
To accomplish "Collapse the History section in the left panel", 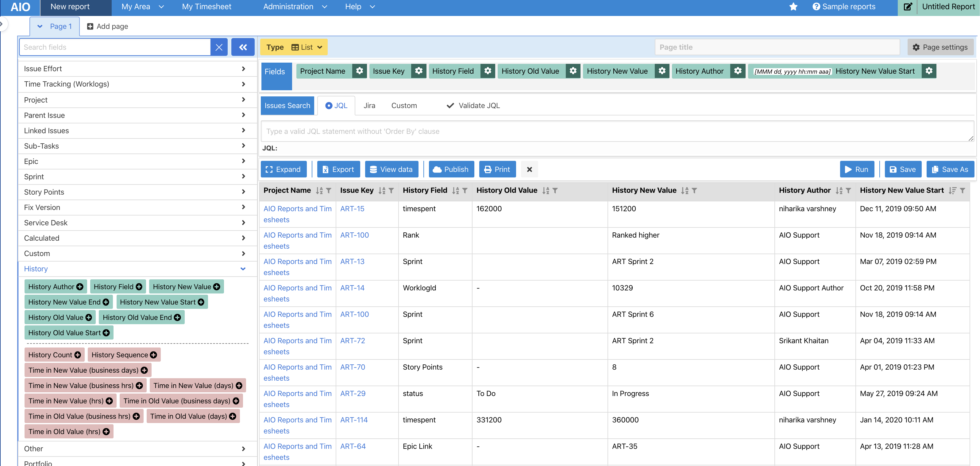I will click(243, 269).
